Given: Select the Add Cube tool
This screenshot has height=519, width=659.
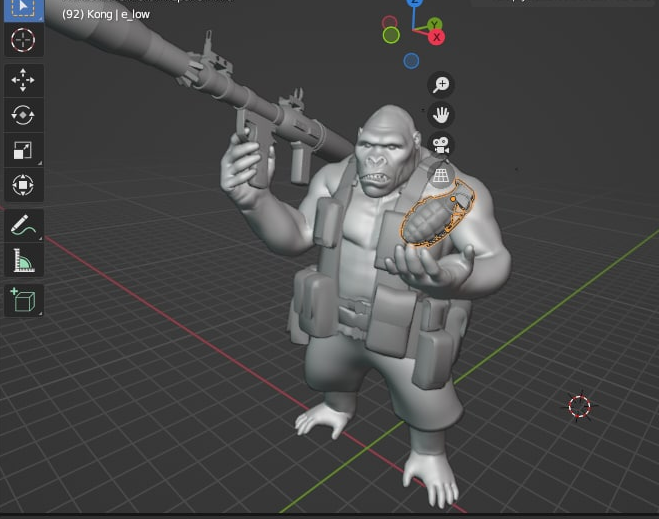Looking at the screenshot, I should [24, 300].
